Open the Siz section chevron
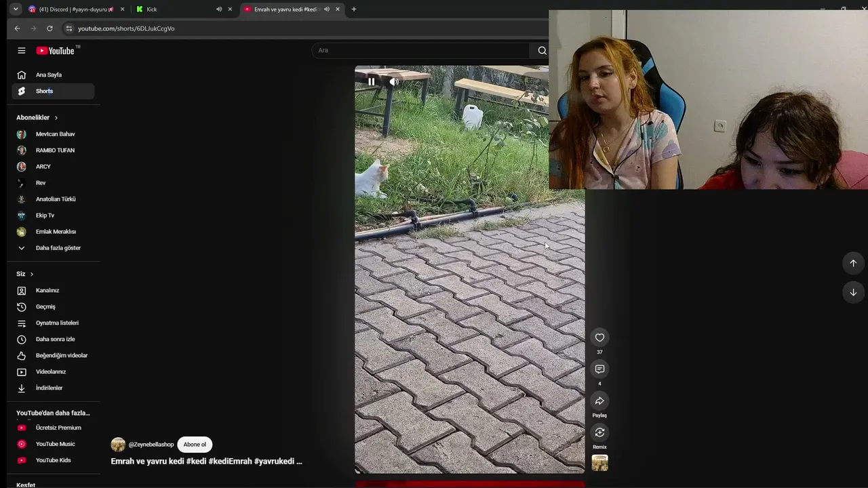Viewport: 868px width, 488px height. point(31,274)
